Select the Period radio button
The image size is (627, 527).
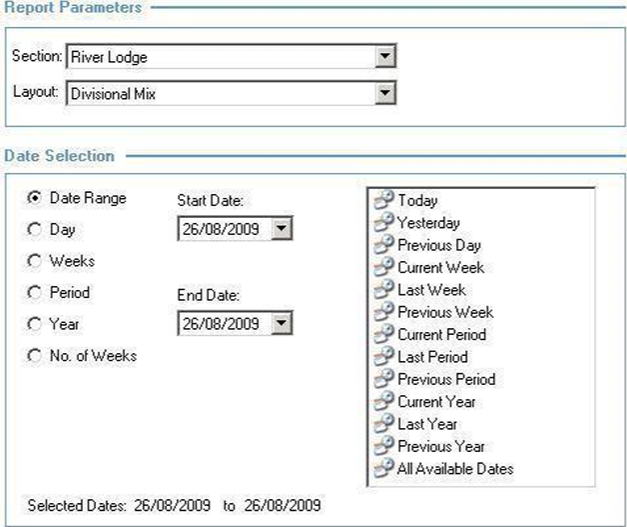tap(36, 293)
